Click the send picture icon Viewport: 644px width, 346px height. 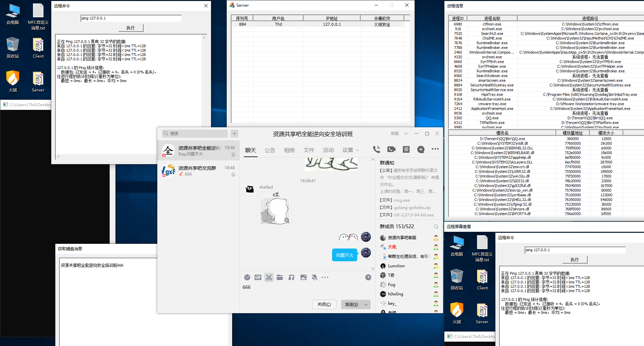[x=304, y=277]
